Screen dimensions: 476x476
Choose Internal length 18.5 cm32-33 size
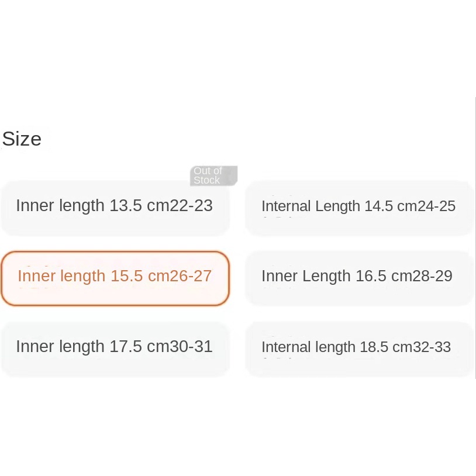point(358,347)
